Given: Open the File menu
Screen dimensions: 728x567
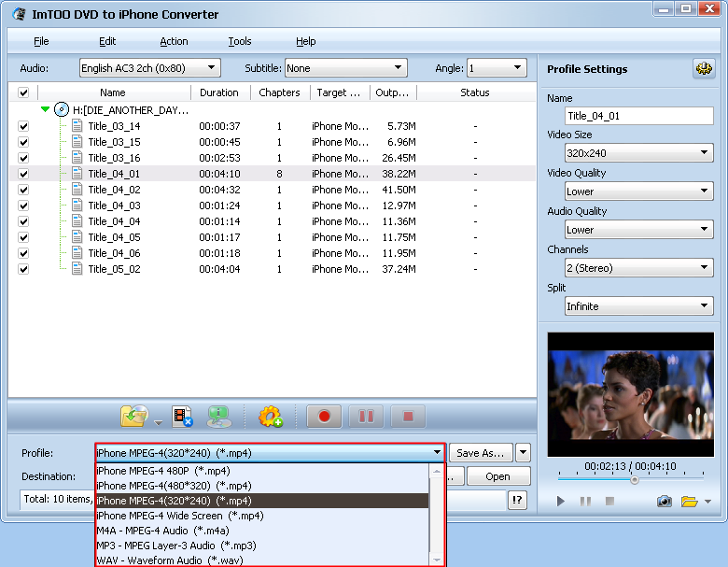Looking at the screenshot, I should point(41,41).
